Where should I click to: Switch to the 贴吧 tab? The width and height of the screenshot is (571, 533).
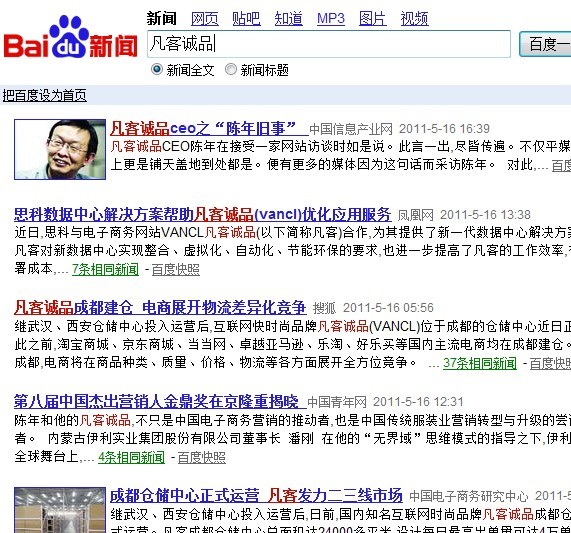[247, 19]
